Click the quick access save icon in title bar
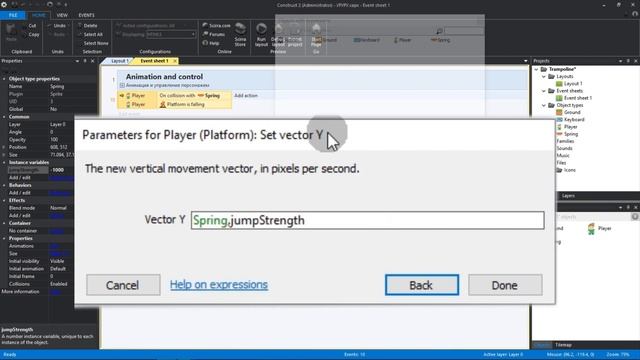The image size is (640, 360). click(14, 4)
